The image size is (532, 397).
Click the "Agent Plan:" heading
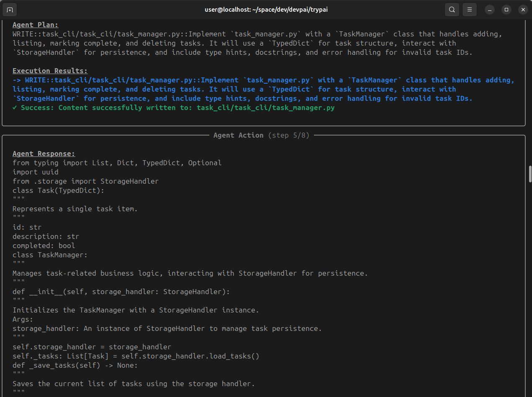point(36,25)
